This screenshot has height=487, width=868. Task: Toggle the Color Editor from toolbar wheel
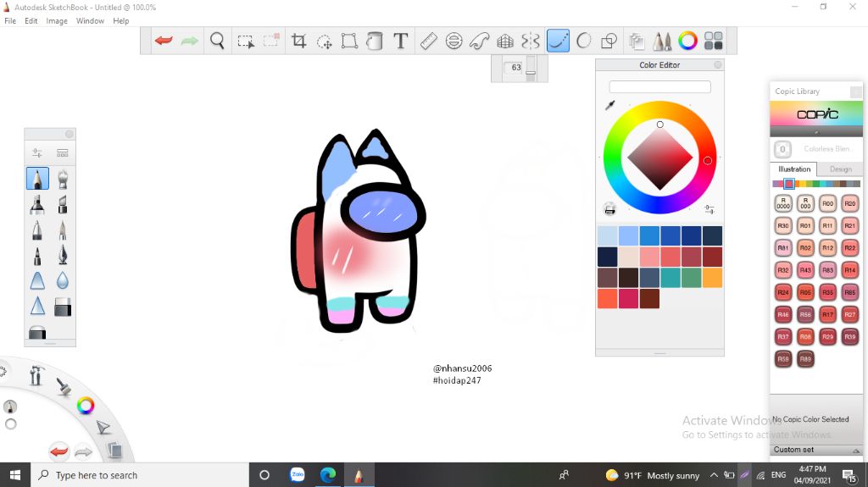coord(687,41)
